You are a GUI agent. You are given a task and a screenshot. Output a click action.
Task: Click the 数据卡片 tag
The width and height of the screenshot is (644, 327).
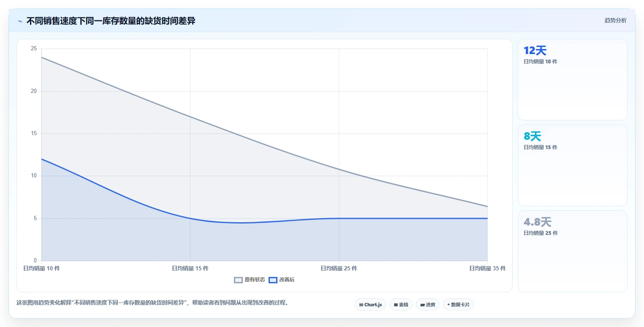458,305
